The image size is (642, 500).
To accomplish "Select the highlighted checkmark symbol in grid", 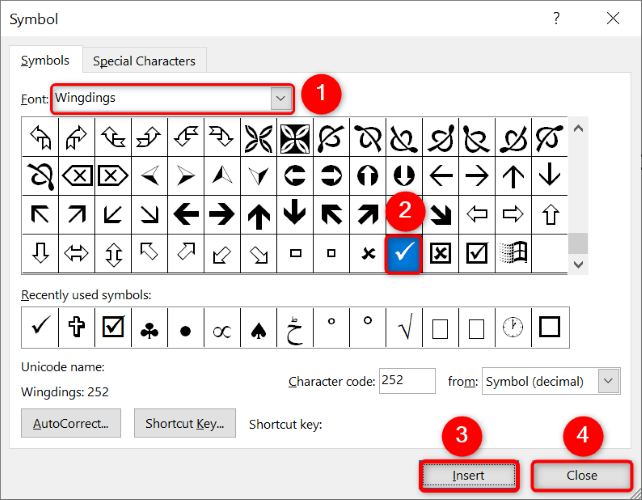I will 404,253.
